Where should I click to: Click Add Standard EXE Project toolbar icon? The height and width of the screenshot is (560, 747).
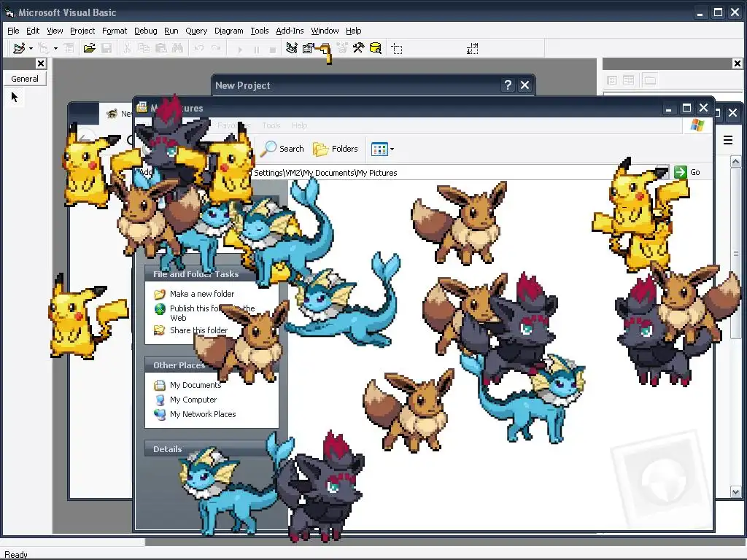19,48
